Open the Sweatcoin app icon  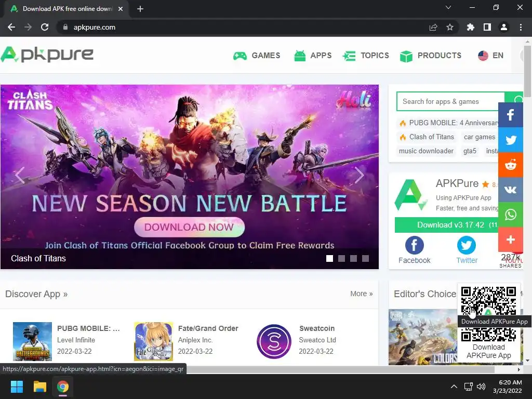click(x=274, y=341)
